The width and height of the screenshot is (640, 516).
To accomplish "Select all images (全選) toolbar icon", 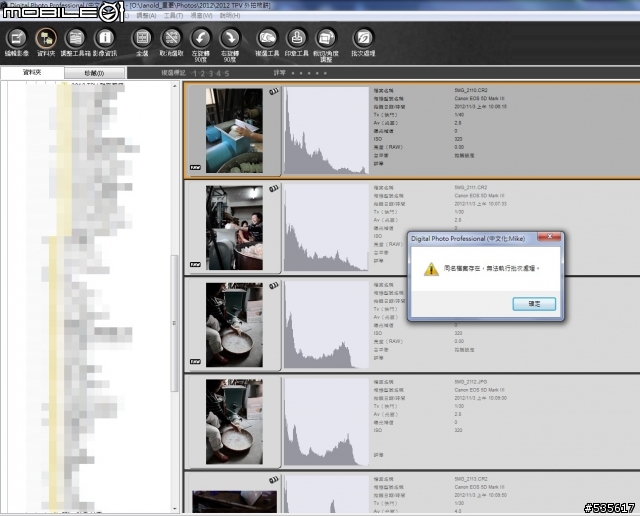I will [x=142, y=42].
